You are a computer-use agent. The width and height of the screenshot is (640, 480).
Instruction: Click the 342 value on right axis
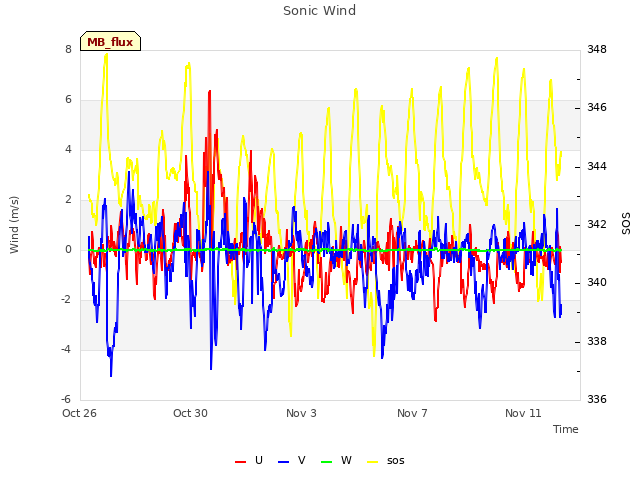click(x=597, y=225)
